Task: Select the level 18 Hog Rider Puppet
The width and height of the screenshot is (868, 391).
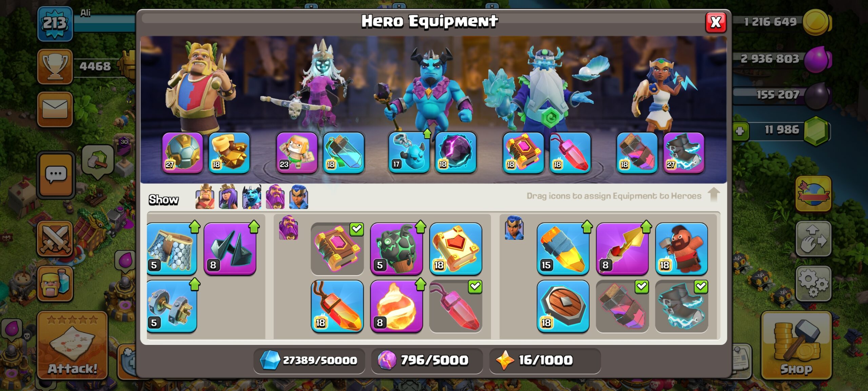Action: tap(681, 249)
